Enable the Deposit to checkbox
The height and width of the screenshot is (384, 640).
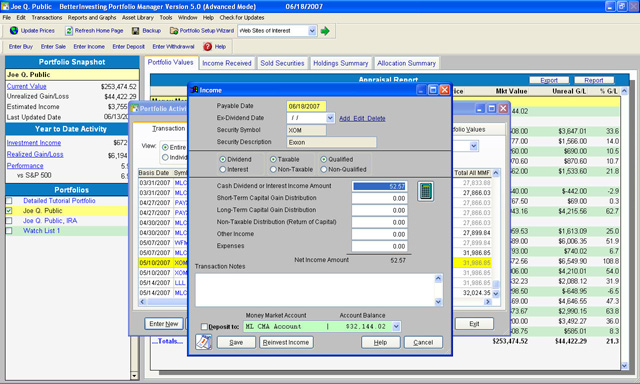pos(204,326)
